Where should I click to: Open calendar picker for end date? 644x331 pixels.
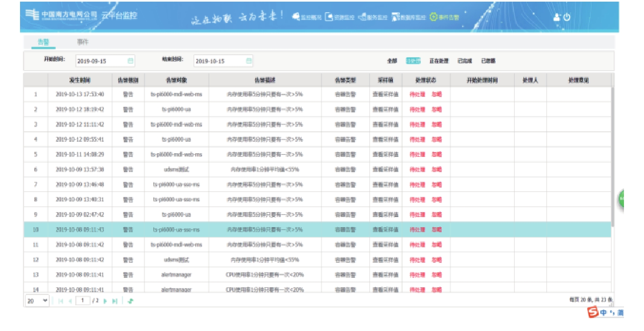click(x=249, y=61)
